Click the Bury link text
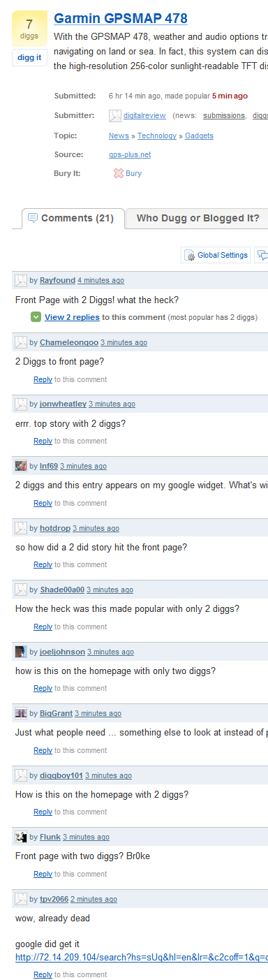Screen dimensions: 268x980 [133, 173]
